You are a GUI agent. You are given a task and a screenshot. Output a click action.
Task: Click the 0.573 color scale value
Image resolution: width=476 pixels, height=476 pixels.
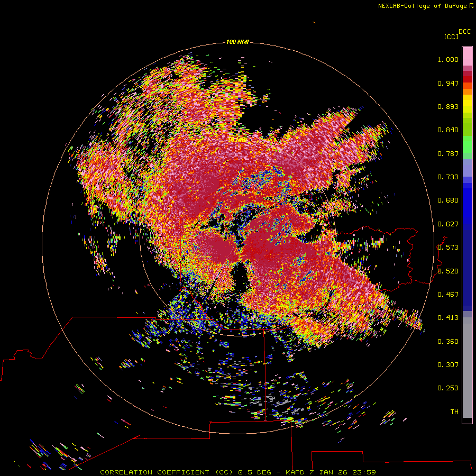[448, 248]
